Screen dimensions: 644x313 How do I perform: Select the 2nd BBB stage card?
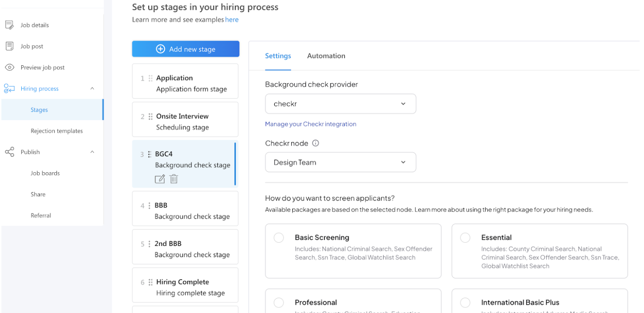[185, 247]
